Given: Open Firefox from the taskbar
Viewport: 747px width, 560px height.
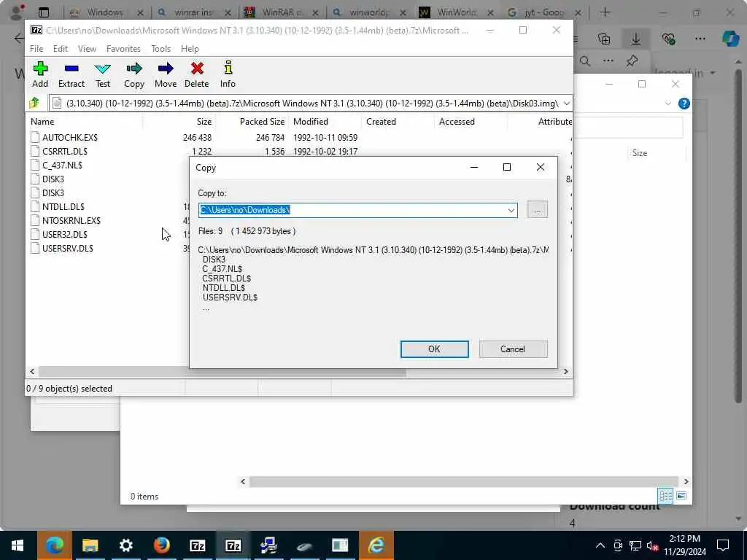Looking at the screenshot, I should [x=161, y=545].
